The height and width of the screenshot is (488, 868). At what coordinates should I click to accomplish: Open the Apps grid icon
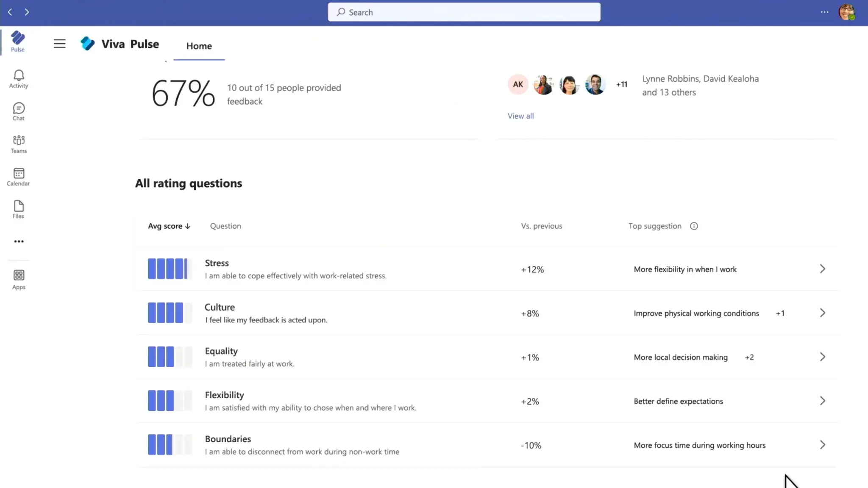[x=19, y=280]
